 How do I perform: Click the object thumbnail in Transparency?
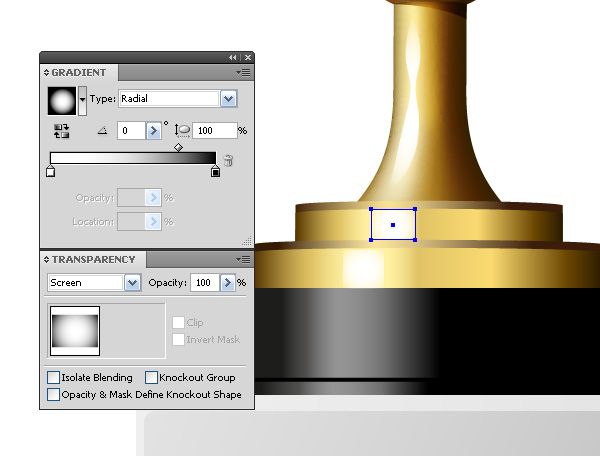[x=75, y=331]
